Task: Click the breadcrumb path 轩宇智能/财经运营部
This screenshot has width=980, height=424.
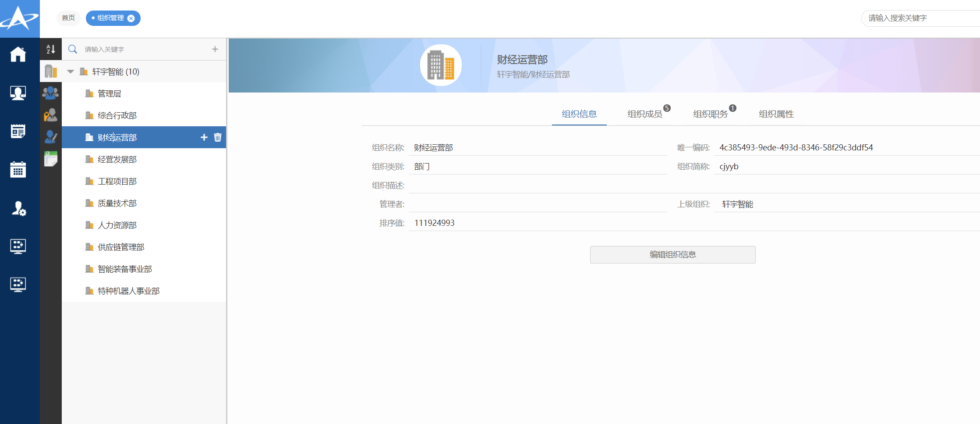Action: coord(533,75)
